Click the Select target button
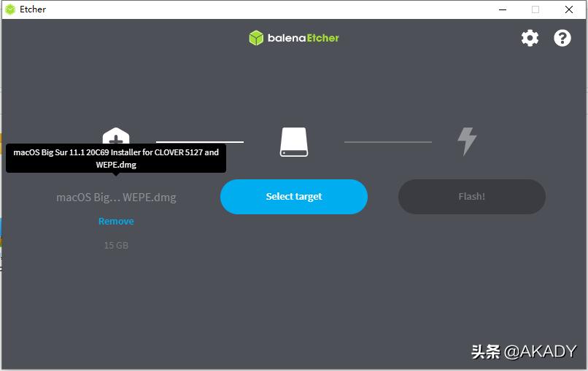588x371 pixels. [294, 197]
